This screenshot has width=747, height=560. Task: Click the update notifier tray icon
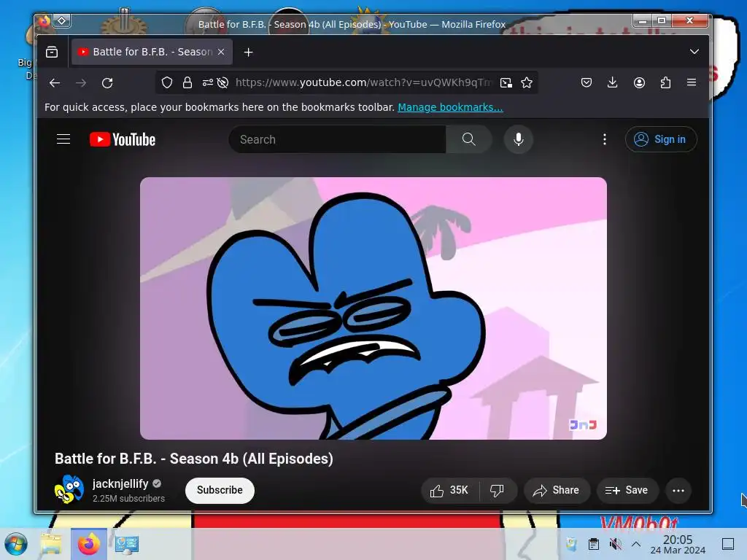(572, 544)
